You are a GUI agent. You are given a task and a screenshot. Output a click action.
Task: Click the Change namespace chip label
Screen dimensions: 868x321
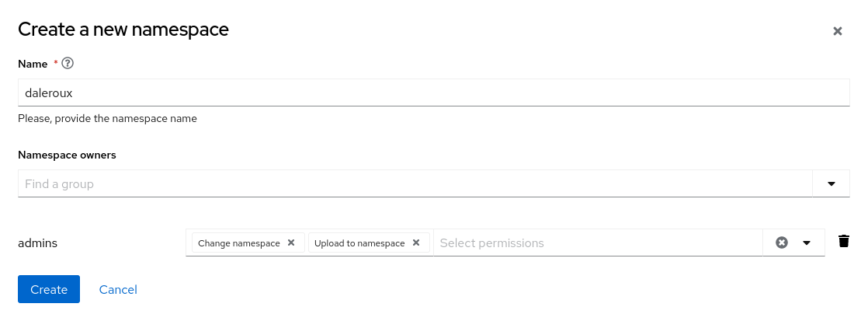[238, 242]
